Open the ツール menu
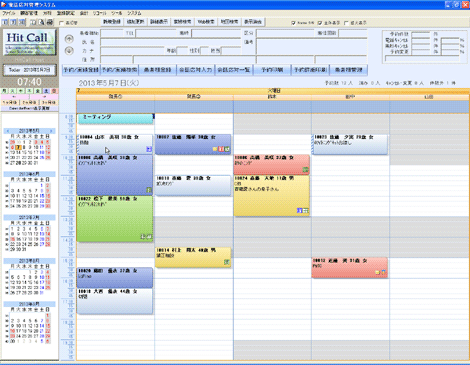This screenshot has width=470, height=365. [116, 13]
